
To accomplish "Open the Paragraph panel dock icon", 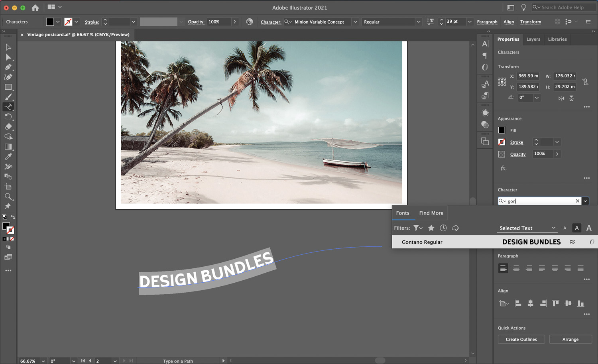I will pyautogui.click(x=485, y=55).
